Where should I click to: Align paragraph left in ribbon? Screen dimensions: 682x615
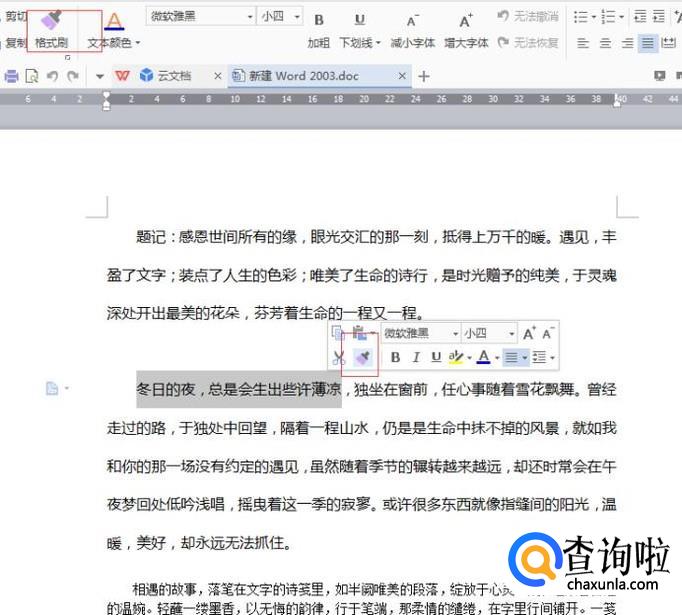pyautogui.click(x=583, y=43)
